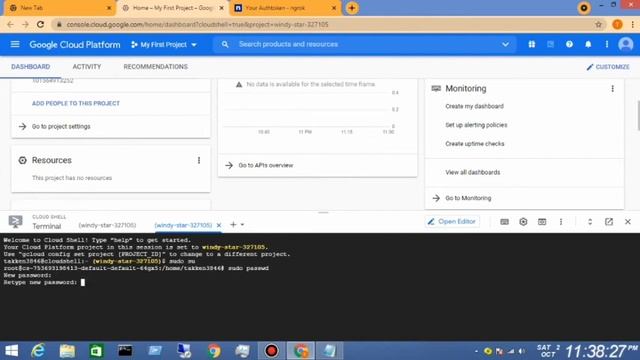Switch to the DASHBOARD tab
The image size is (640, 360).
(x=31, y=67)
